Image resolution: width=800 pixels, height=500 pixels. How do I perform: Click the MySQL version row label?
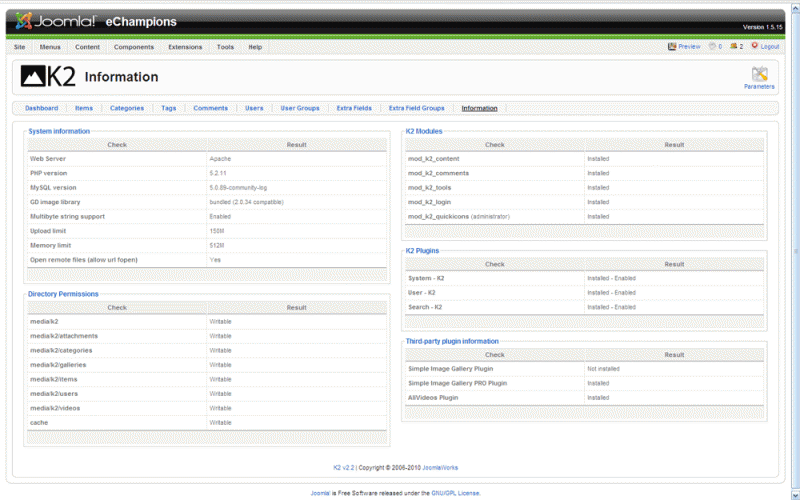click(x=53, y=188)
